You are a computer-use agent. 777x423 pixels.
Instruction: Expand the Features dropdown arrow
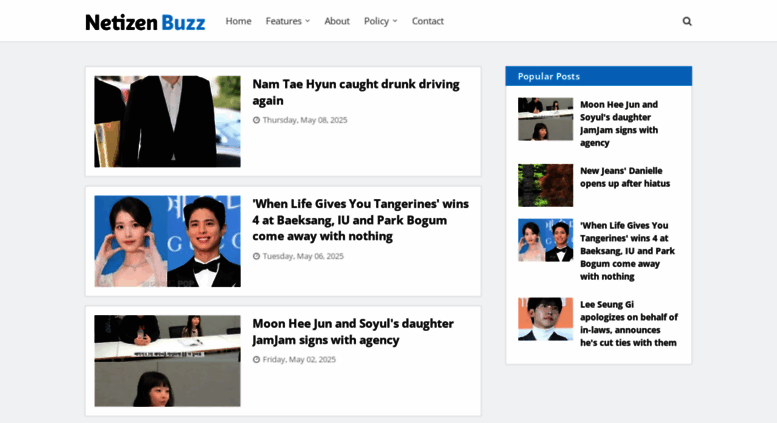[x=308, y=21]
